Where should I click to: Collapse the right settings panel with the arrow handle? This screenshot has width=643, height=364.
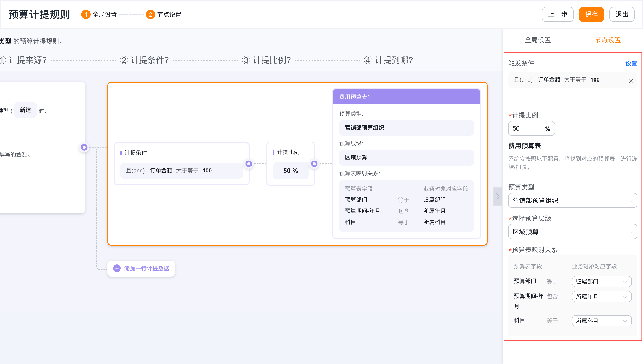[498, 196]
